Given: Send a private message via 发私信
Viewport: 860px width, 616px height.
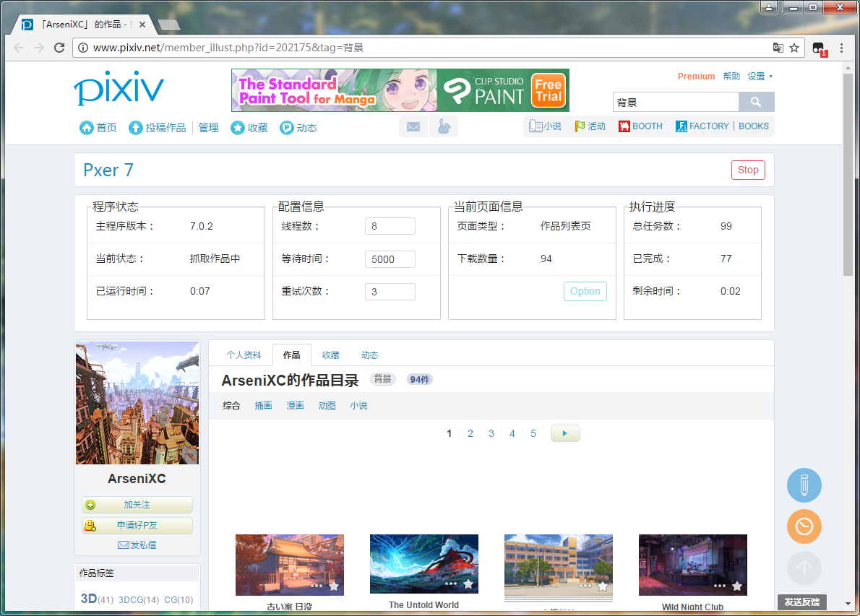Looking at the screenshot, I should 137,545.
